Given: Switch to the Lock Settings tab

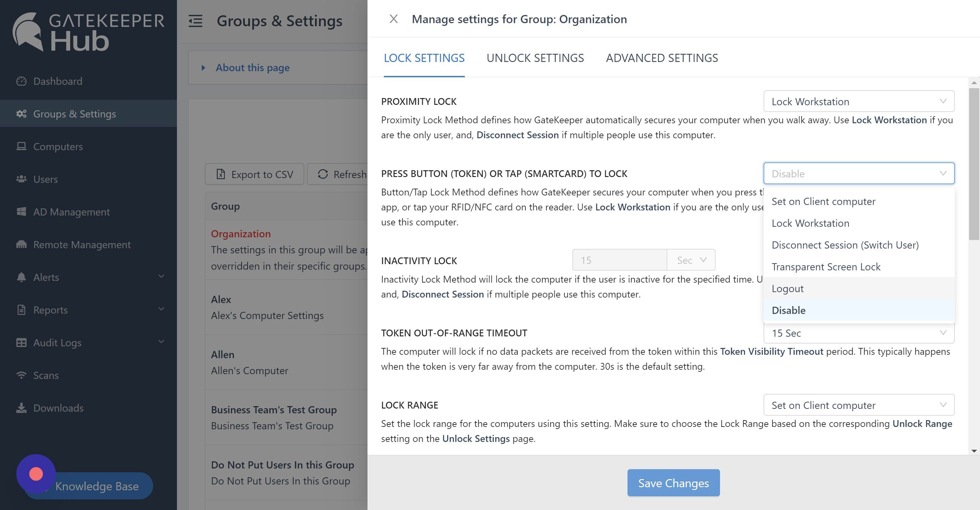Looking at the screenshot, I should click(424, 58).
